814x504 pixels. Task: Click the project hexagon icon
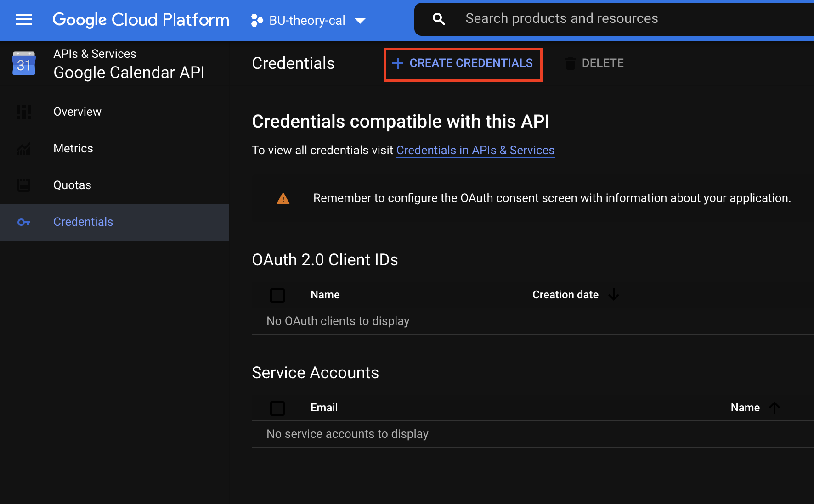(257, 20)
